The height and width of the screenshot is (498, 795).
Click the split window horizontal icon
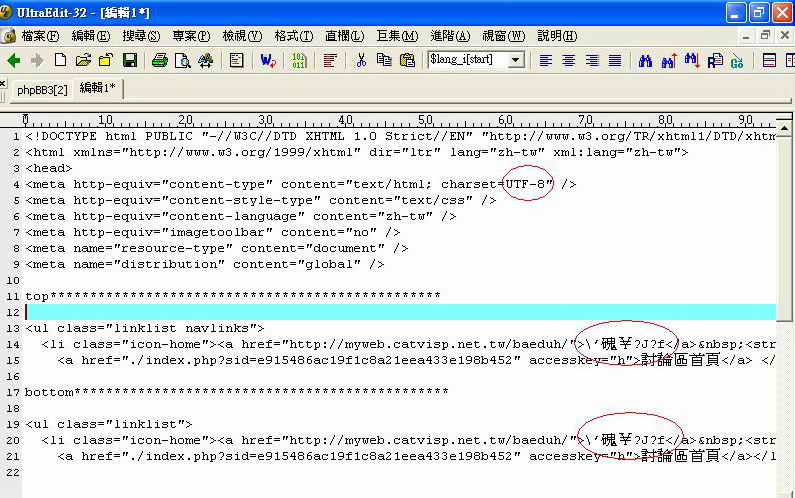(x=769, y=61)
